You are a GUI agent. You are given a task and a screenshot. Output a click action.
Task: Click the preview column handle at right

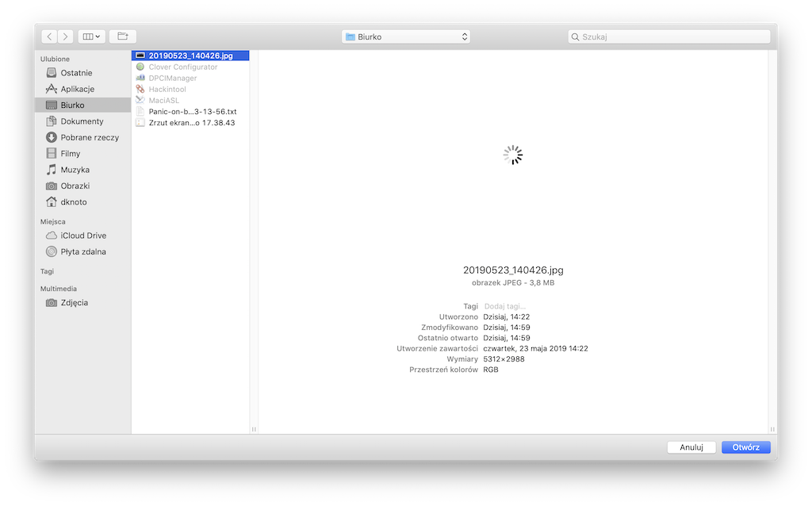pyautogui.click(x=772, y=429)
